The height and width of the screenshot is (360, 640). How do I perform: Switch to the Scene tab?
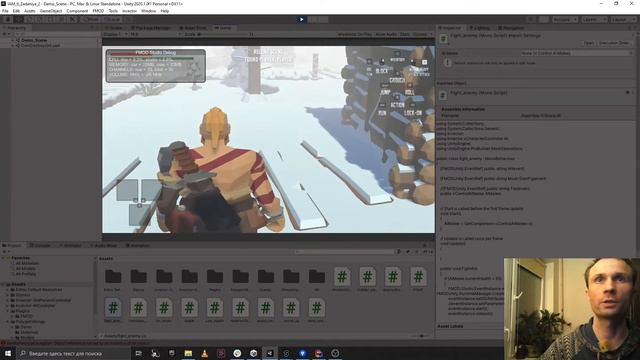click(x=115, y=28)
